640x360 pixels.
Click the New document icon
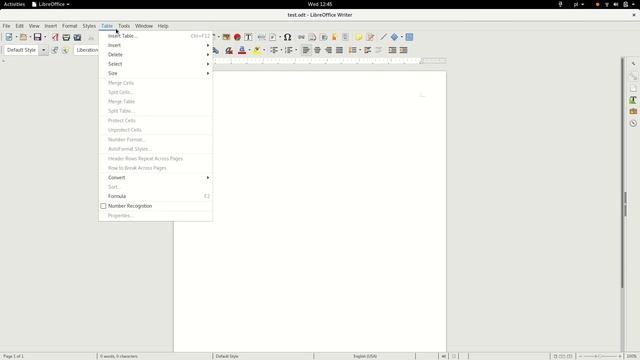tap(9, 37)
